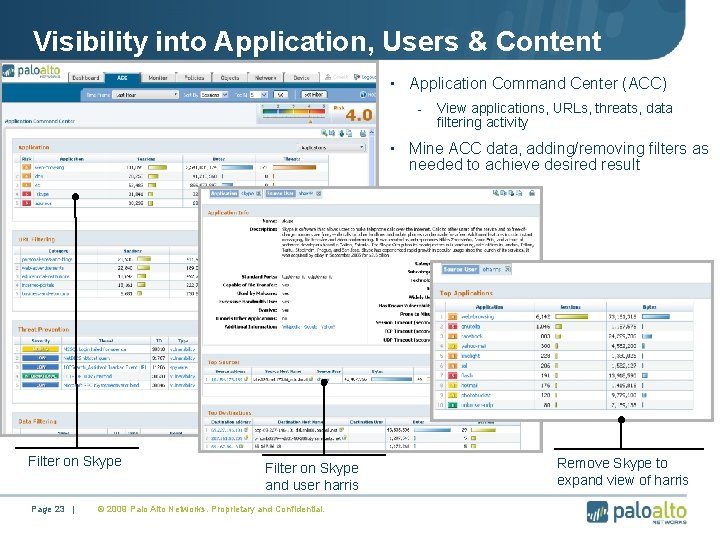Open the Applications view dropdown
Viewport: 720px width, 540px height.
pos(332,147)
